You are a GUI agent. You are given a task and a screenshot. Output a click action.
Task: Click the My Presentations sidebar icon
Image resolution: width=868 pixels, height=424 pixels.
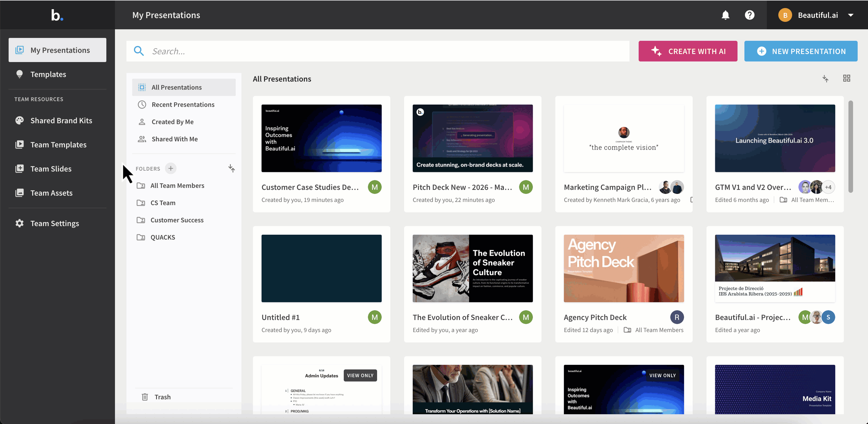click(x=20, y=50)
